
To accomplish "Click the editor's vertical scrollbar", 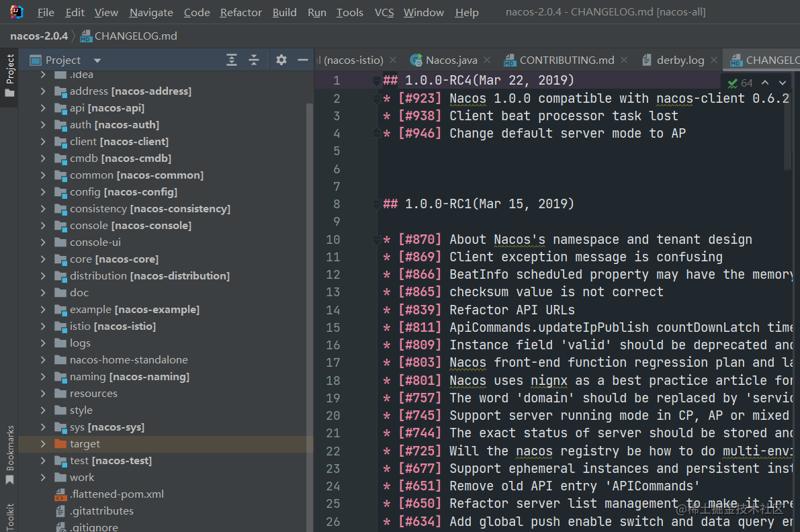I will tap(788, 132).
